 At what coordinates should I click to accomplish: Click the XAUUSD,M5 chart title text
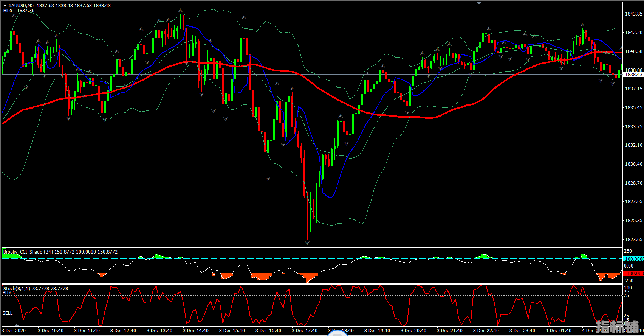coord(21,6)
